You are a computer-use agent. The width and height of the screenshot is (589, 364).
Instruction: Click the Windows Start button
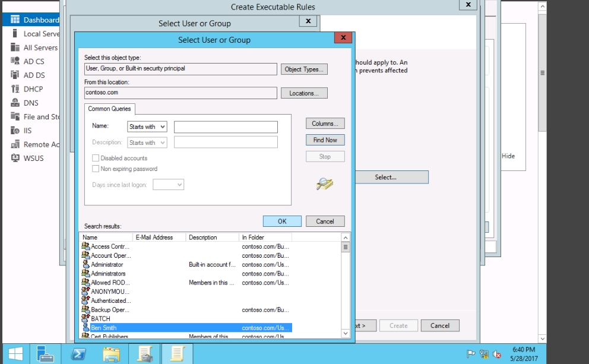coord(15,354)
